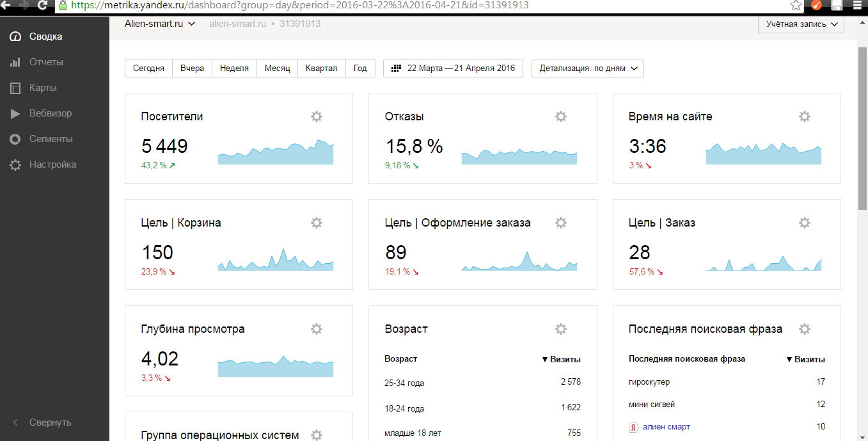
Task: Select the Год period
Action: point(360,68)
